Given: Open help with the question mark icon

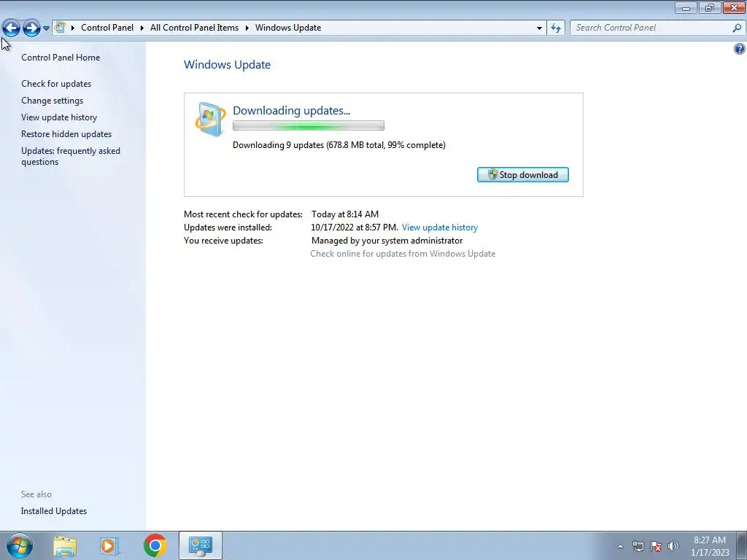Looking at the screenshot, I should pos(740,49).
